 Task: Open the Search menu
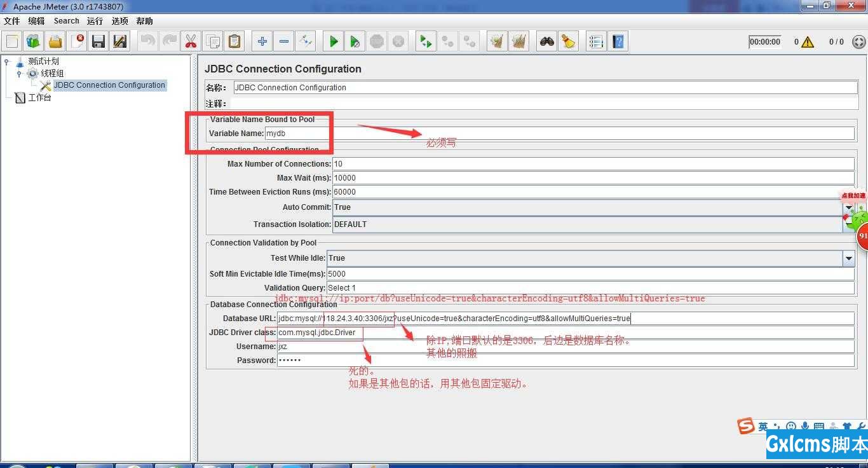(x=67, y=21)
